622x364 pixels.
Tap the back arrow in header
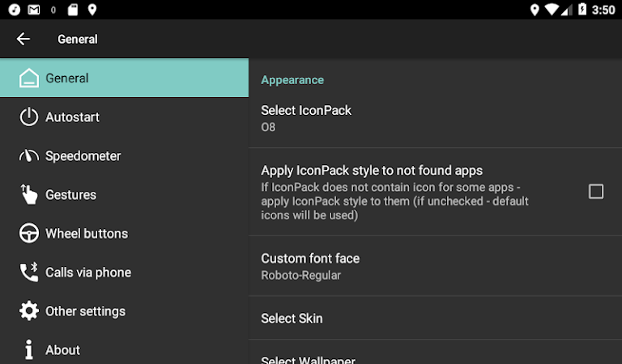23,39
